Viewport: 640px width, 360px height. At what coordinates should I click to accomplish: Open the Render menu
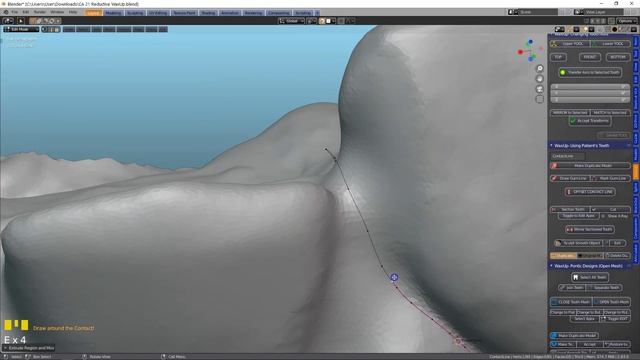pyautogui.click(x=40, y=12)
